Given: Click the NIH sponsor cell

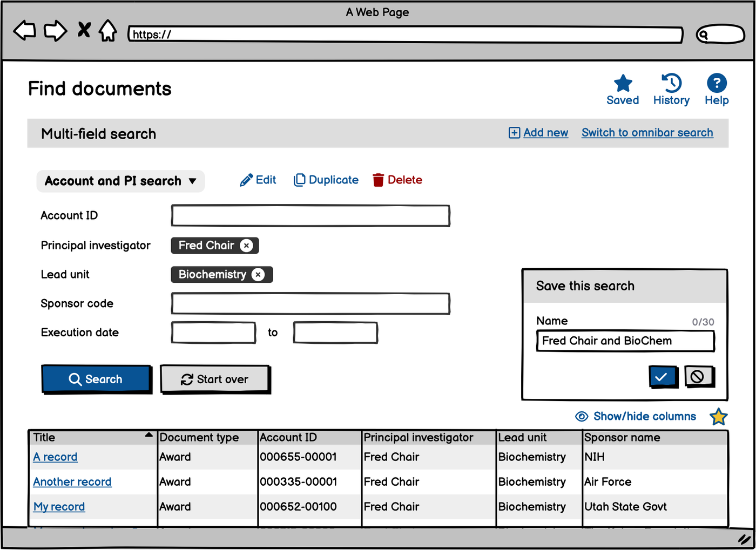Looking at the screenshot, I should [656, 457].
